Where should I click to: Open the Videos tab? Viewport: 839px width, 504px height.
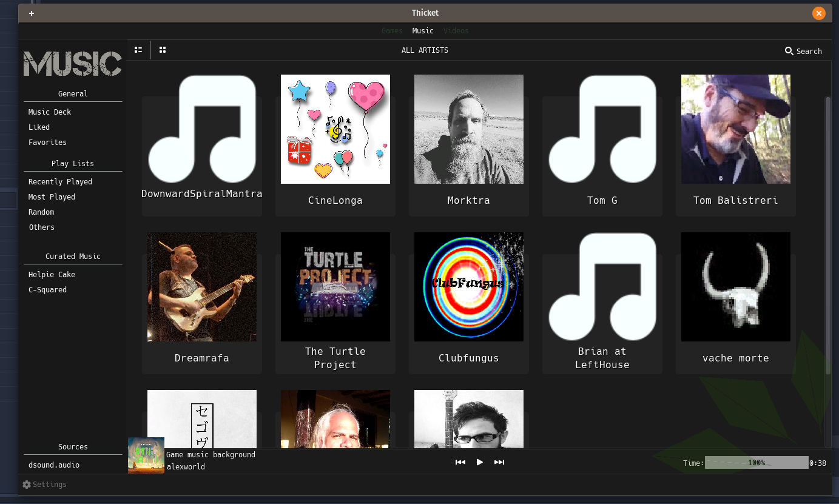456,31
